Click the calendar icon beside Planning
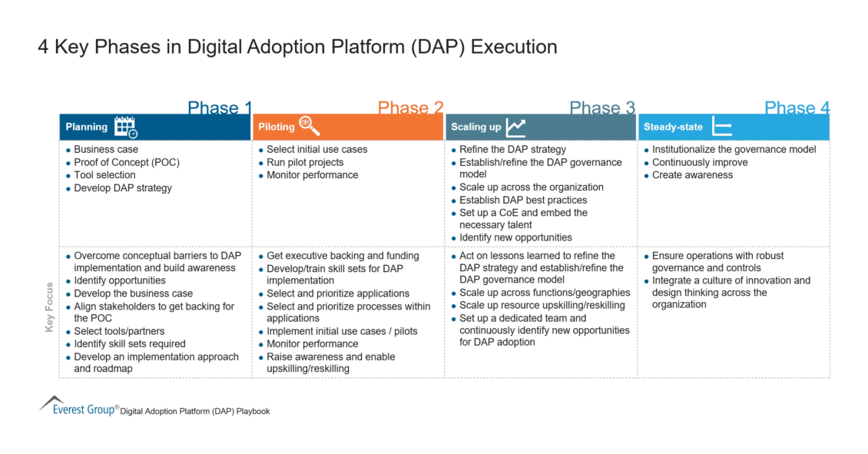This screenshot has height=454, width=868. [x=126, y=127]
